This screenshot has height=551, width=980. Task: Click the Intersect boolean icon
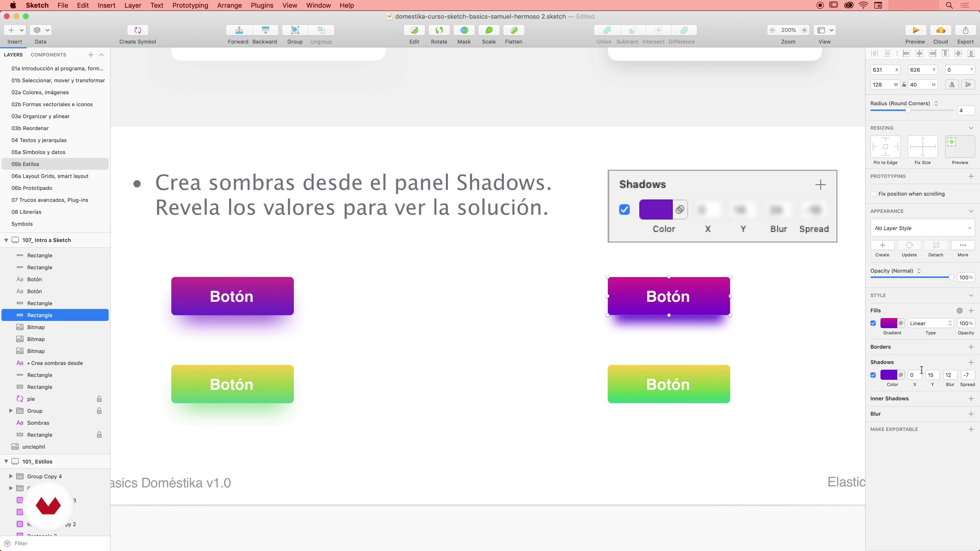(658, 30)
